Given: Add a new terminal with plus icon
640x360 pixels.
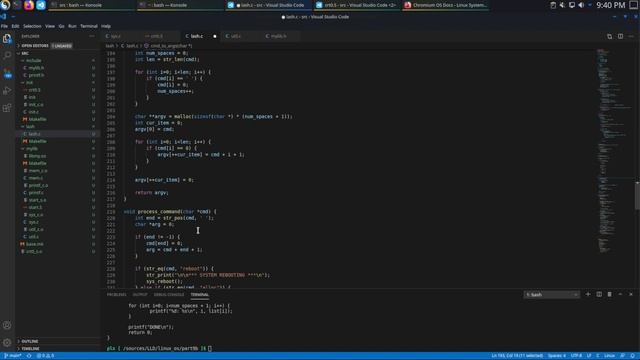Looking at the screenshot, I should pos(588,294).
